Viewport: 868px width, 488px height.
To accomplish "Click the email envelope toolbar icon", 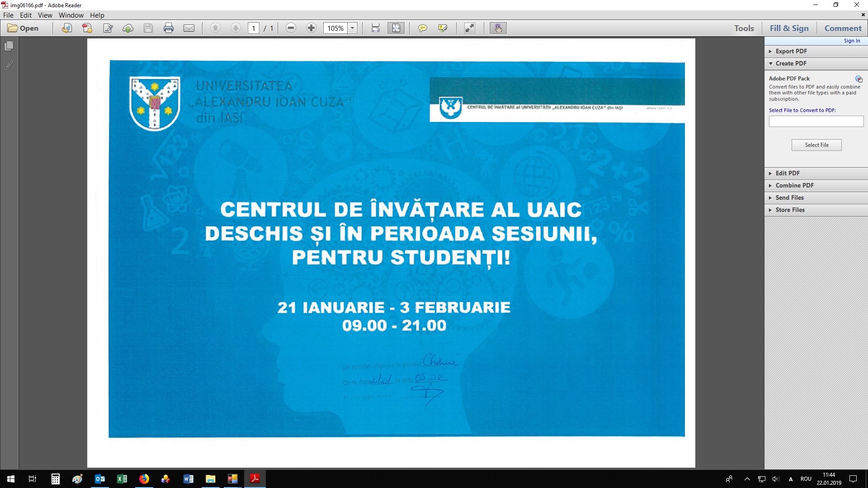I will click(x=189, y=28).
